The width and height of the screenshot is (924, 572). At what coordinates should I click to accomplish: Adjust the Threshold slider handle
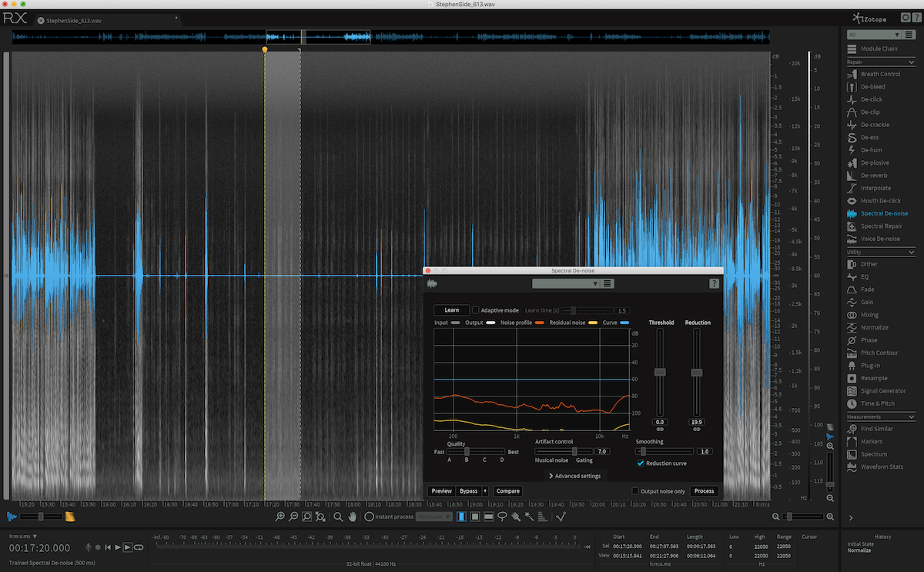click(x=659, y=372)
